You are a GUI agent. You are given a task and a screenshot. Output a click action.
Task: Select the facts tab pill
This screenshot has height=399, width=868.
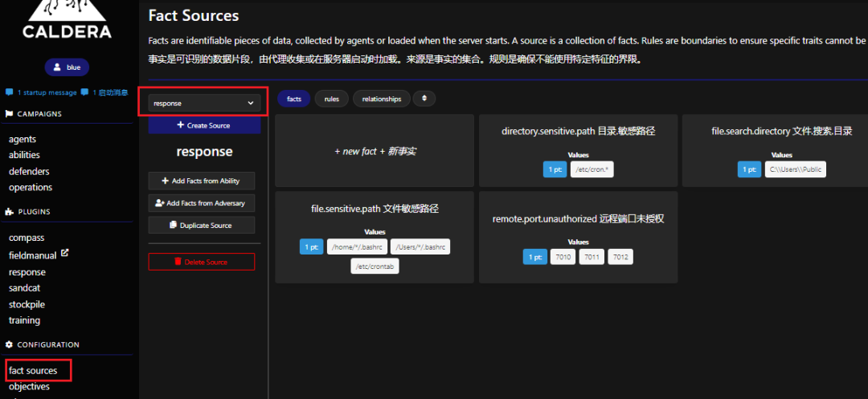[294, 99]
